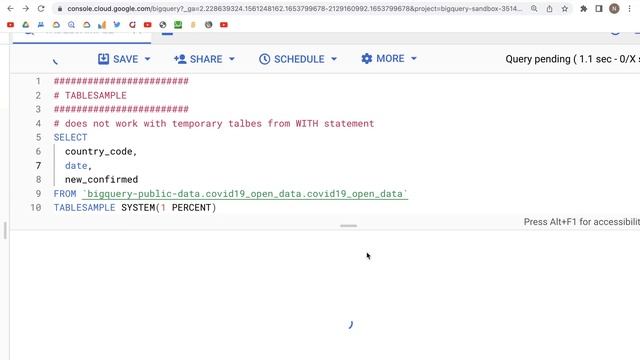This screenshot has height=360, width=640.
Task: Open the SHARE dropdown menu
Action: 204,59
